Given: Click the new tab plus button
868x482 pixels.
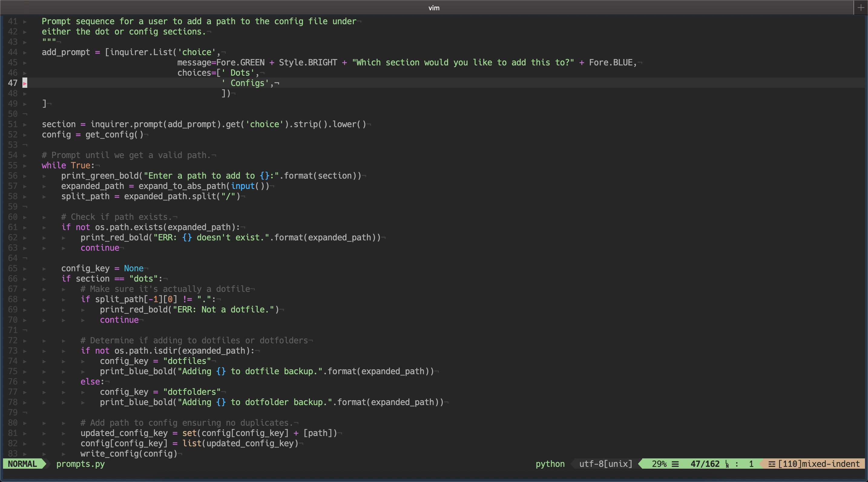Looking at the screenshot, I should (861, 7).
